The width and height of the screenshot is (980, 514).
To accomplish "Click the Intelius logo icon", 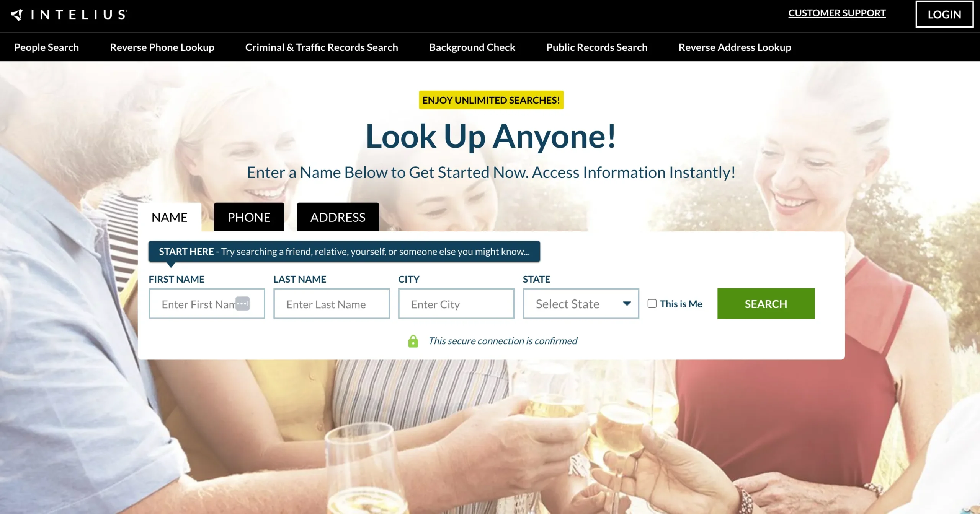I will pos(16,15).
